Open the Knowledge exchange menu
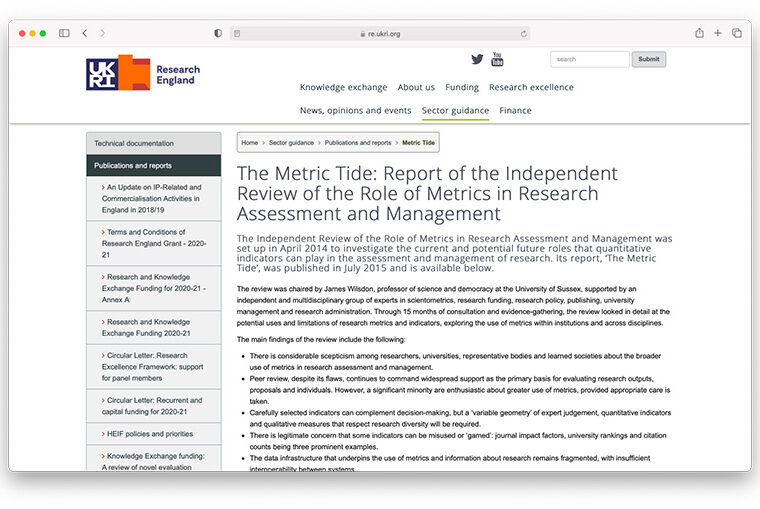 (x=343, y=87)
